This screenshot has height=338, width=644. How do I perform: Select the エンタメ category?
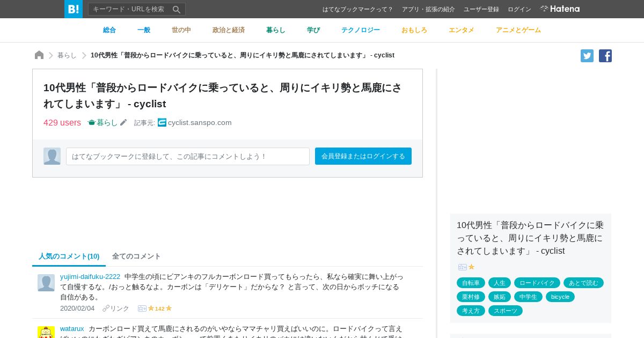tap(462, 30)
